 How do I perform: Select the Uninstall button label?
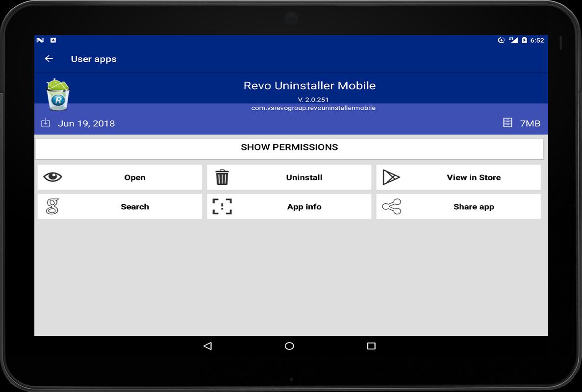click(304, 178)
